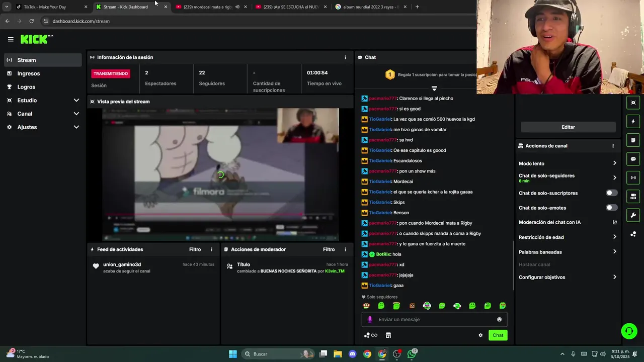The height and width of the screenshot is (362, 644).
Task: Open the shop icon below the message box
Action: (x=388, y=335)
